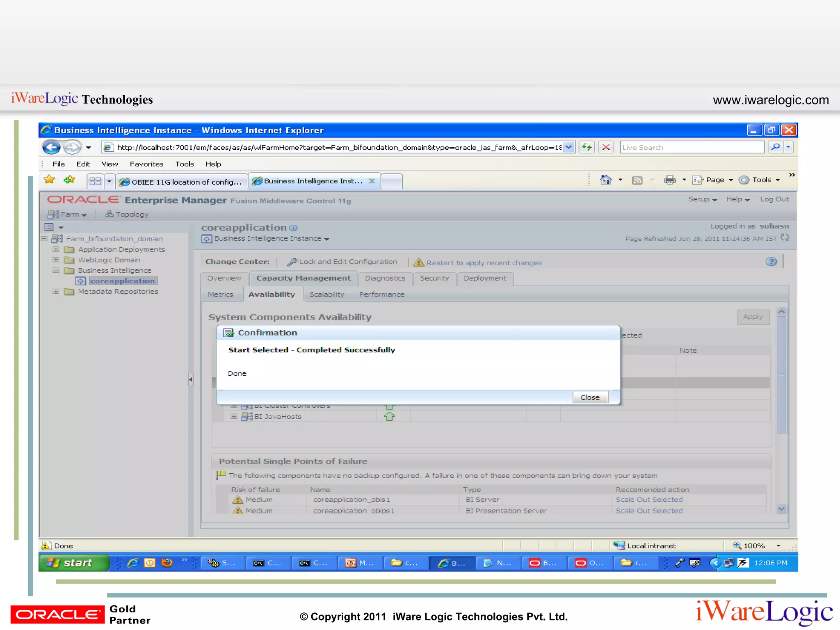Close the Confirmation dialog

(x=590, y=397)
